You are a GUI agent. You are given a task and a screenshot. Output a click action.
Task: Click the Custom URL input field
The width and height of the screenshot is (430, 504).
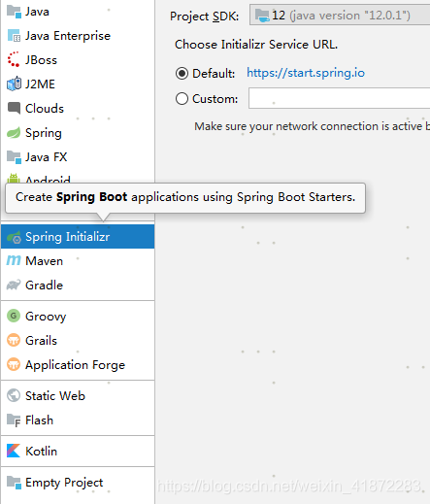click(x=339, y=98)
